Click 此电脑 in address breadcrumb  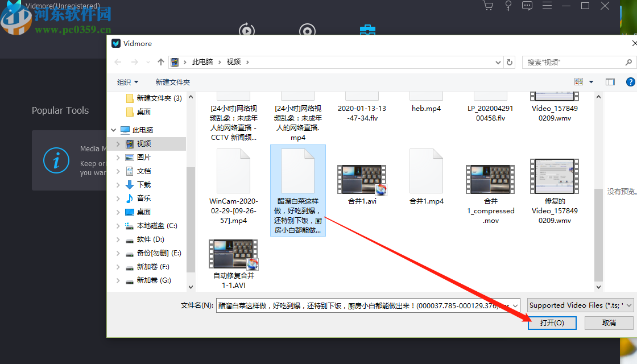202,62
